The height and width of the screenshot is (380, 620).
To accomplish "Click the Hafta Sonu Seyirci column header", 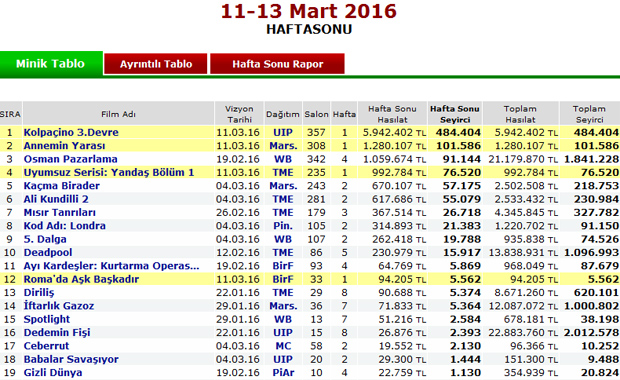I will pos(455,114).
